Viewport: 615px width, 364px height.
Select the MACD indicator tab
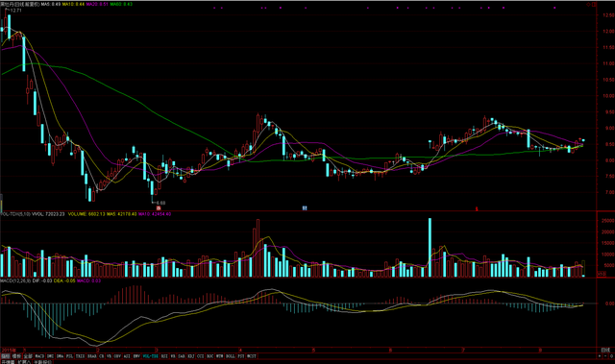[x=39, y=356]
